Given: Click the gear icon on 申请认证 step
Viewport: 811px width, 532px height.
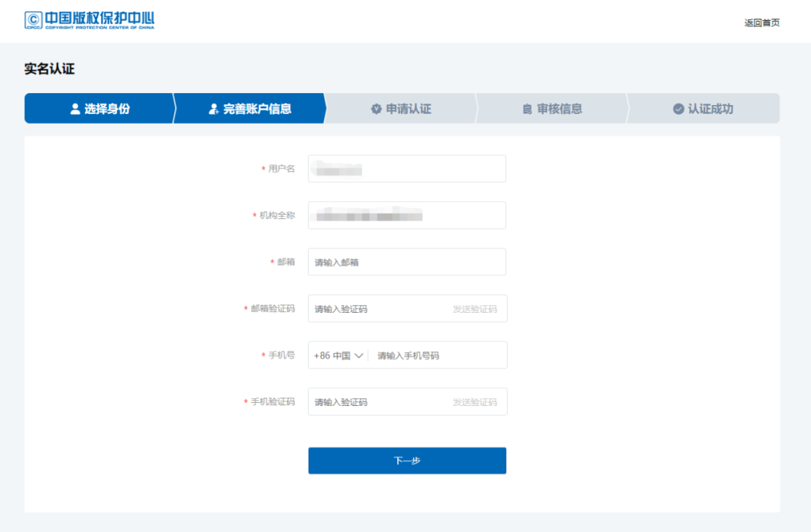Looking at the screenshot, I should (375, 108).
